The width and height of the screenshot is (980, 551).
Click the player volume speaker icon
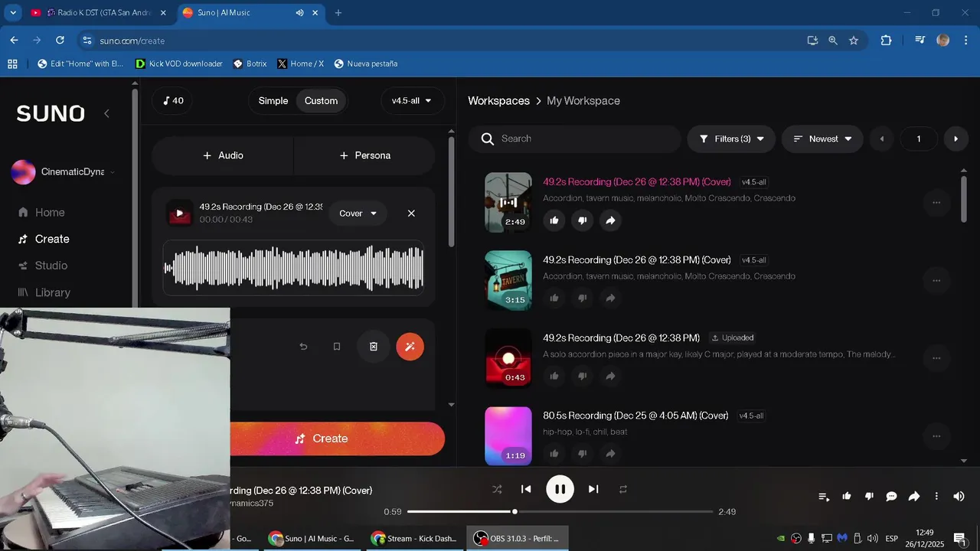[959, 497]
